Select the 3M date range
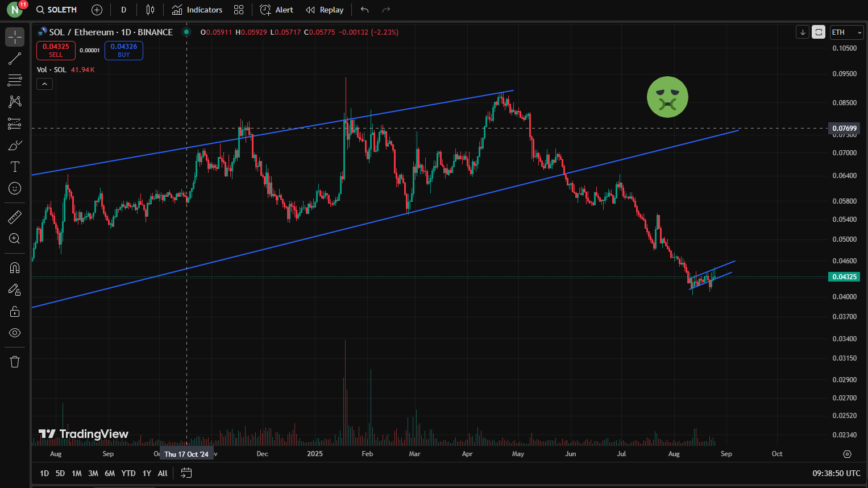The width and height of the screenshot is (868, 488). tap(93, 473)
